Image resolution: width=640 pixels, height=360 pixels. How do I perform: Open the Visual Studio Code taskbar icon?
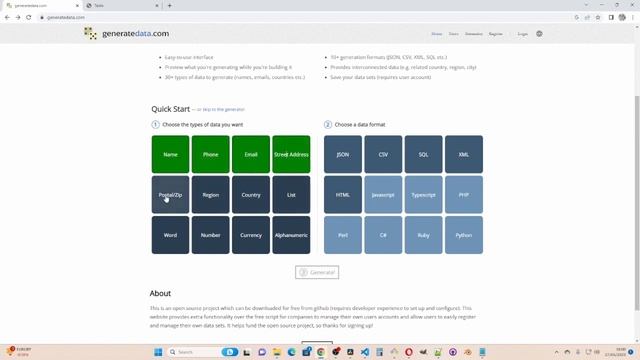[365, 352]
